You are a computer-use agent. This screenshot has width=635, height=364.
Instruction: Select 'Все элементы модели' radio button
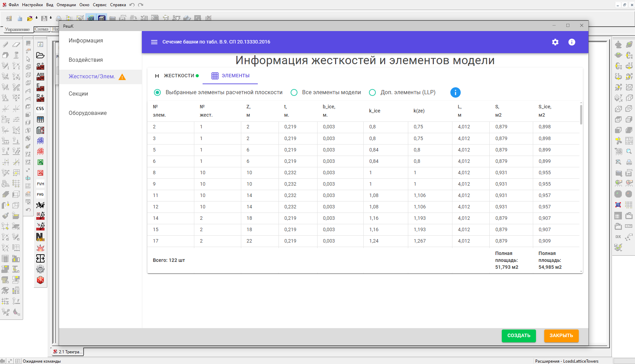[x=294, y=92]
